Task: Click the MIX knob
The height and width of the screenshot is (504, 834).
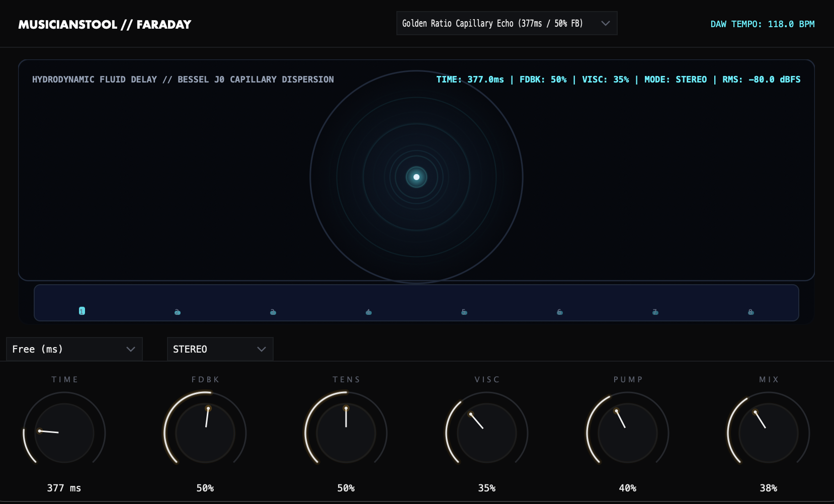Action: (x=769, y=433)
